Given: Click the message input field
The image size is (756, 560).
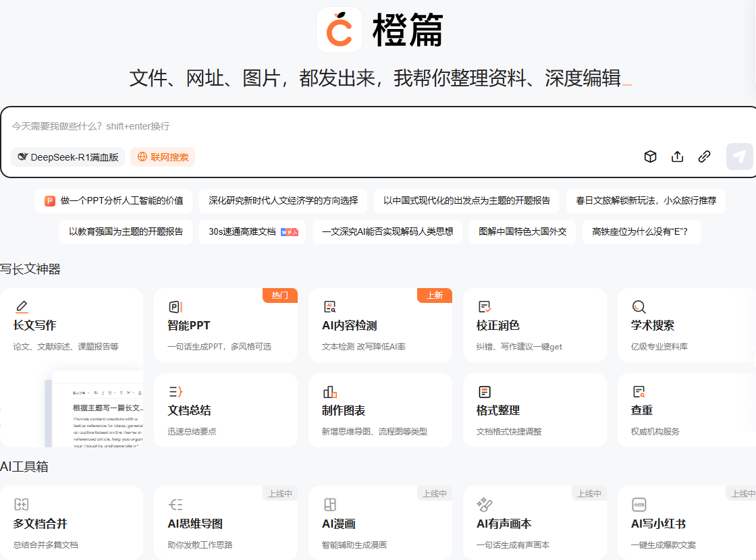Looking at the screenshot, I should [x=337, y=126].
